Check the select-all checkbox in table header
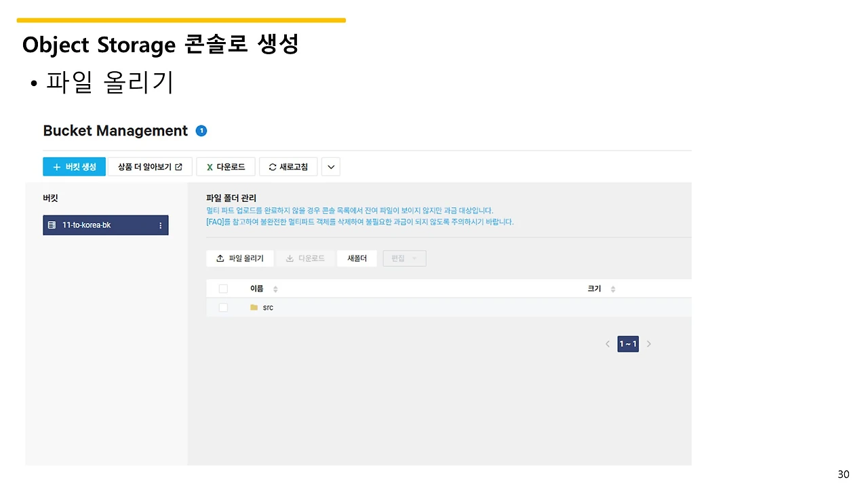 click(223, 288)
